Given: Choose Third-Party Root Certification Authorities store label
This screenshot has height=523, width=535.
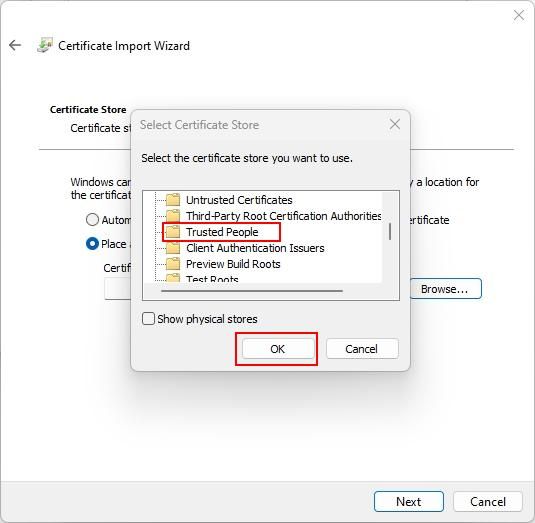Looking at the screenshot, I should [284, 216].
